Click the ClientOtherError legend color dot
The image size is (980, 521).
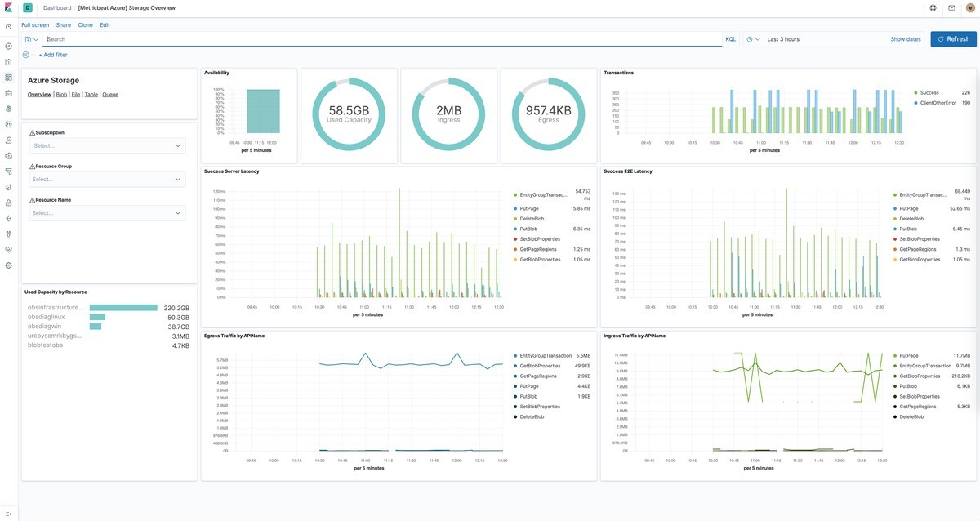[x=916, y=103]
